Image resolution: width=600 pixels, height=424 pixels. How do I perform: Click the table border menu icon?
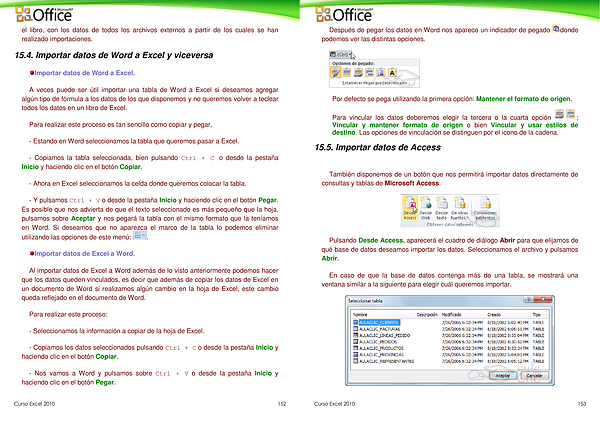(140, 236)
